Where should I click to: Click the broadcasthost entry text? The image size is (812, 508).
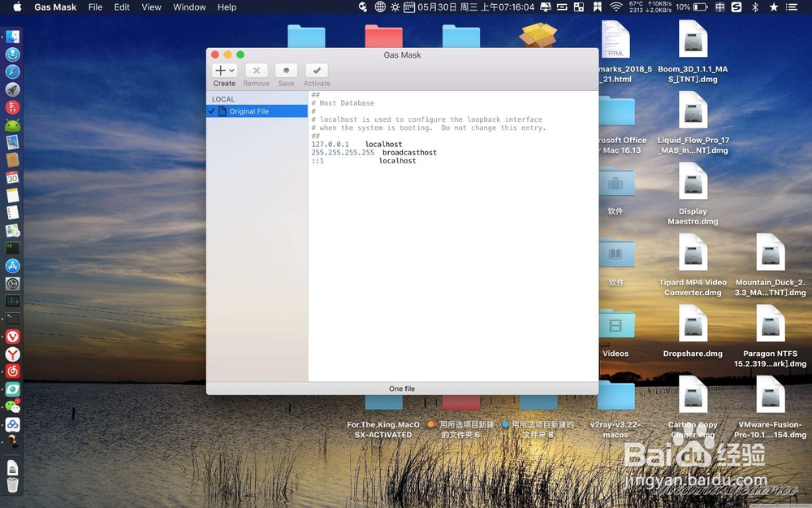[409, 153]
